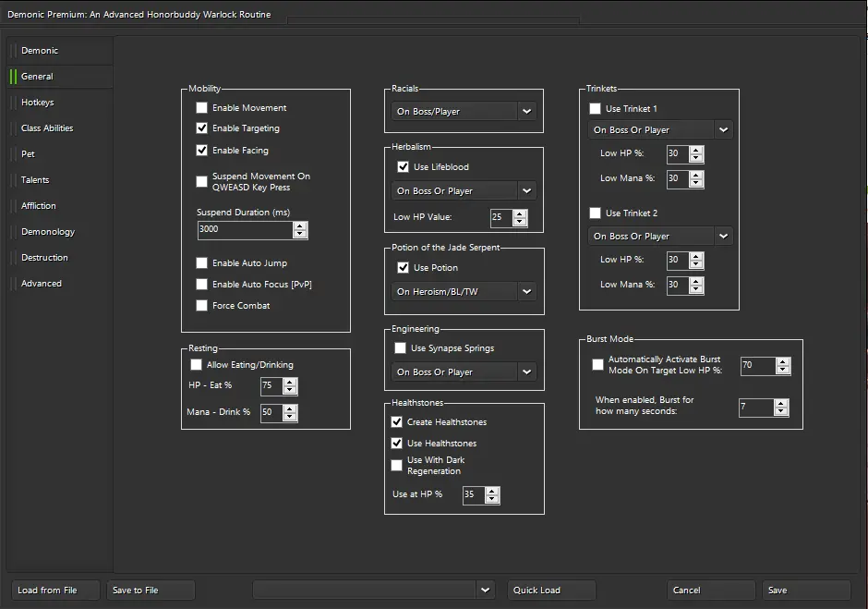Click Save to File button
The image size is (868, 609).
click(x=151, y=591)
